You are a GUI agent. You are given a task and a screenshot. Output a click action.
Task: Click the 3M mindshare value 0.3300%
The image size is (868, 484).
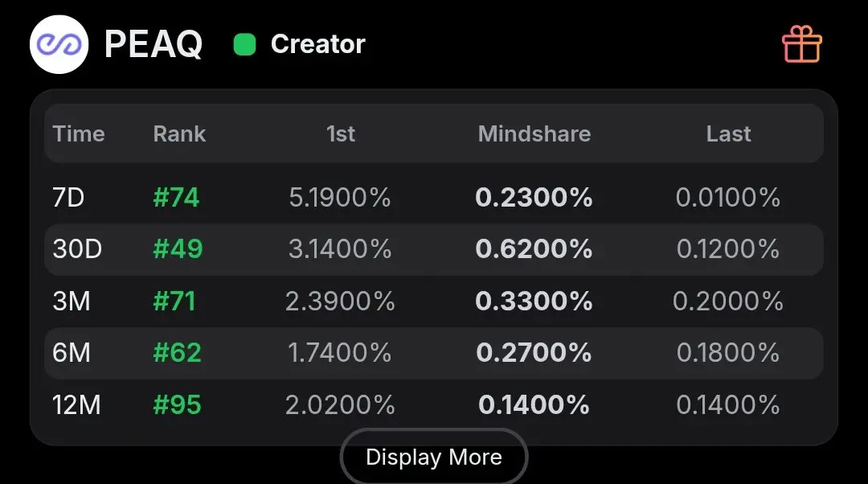534,301
